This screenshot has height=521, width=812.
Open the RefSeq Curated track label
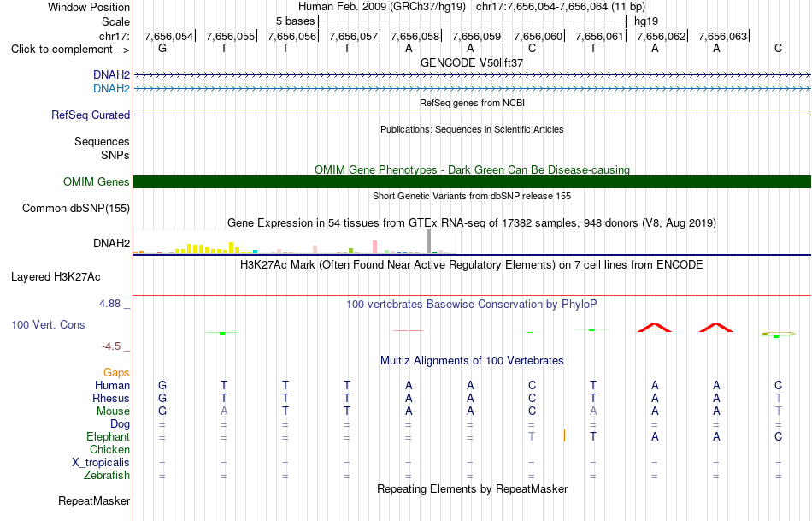90,115
